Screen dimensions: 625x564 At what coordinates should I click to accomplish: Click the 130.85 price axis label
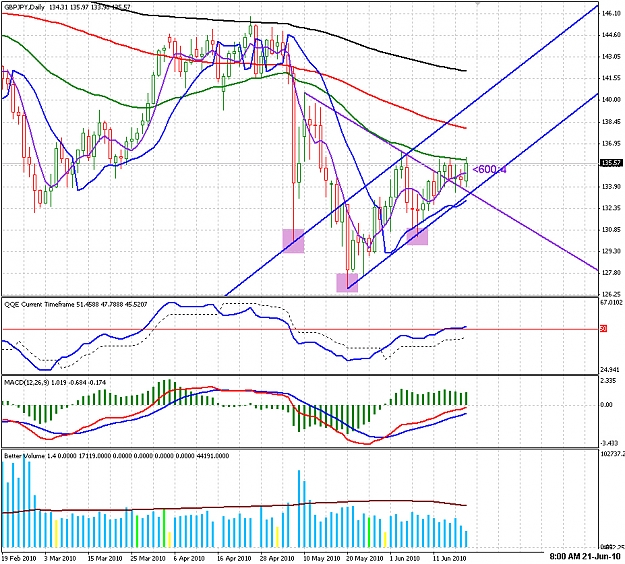tap(611, 230)
